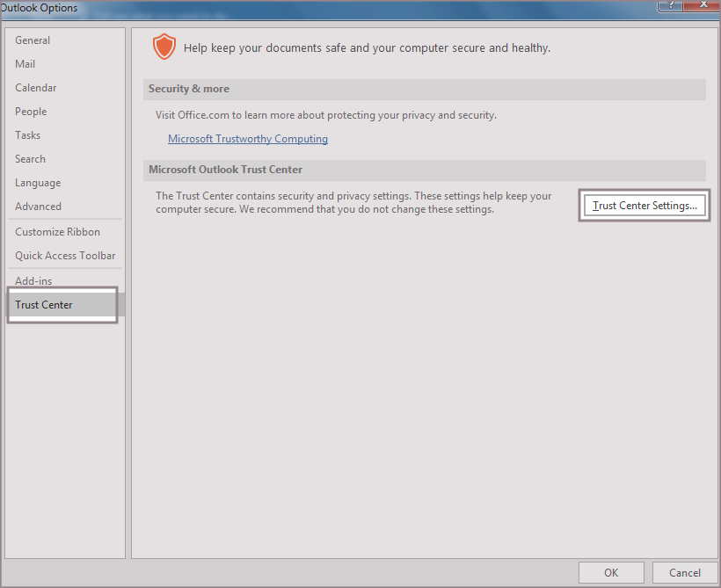This screenshot has width=721, height=588.
Task: Open Trust Center Settings dialog
Action: tap(645, 206)
